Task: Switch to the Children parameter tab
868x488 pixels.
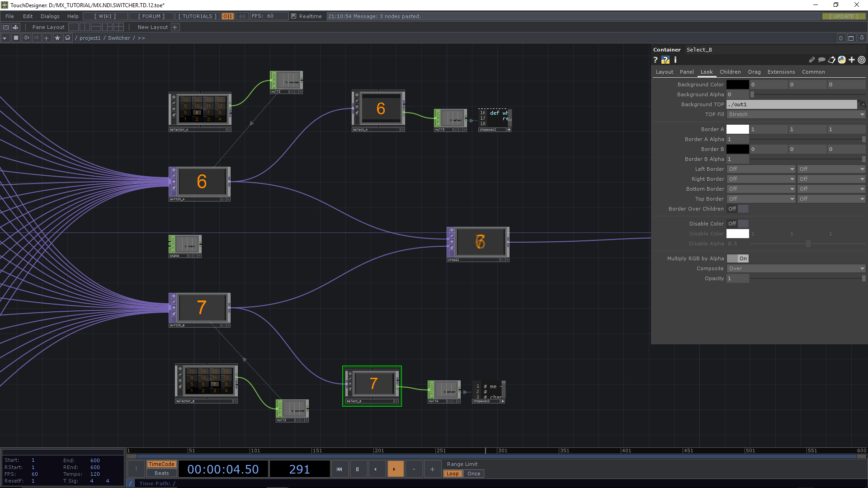Action: tap(730, 72)
